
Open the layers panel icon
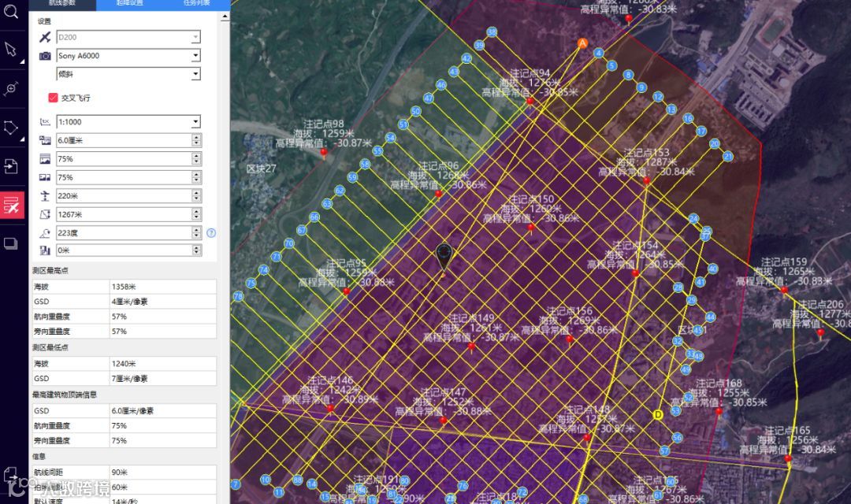pyautogui.click(x=11, y=243)
